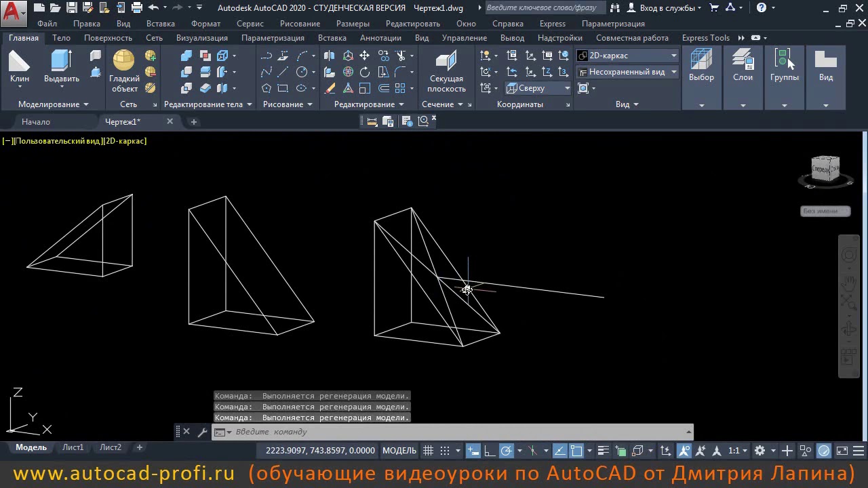Switch to the Визуализация ribbon tab

(x=202, y=38)
